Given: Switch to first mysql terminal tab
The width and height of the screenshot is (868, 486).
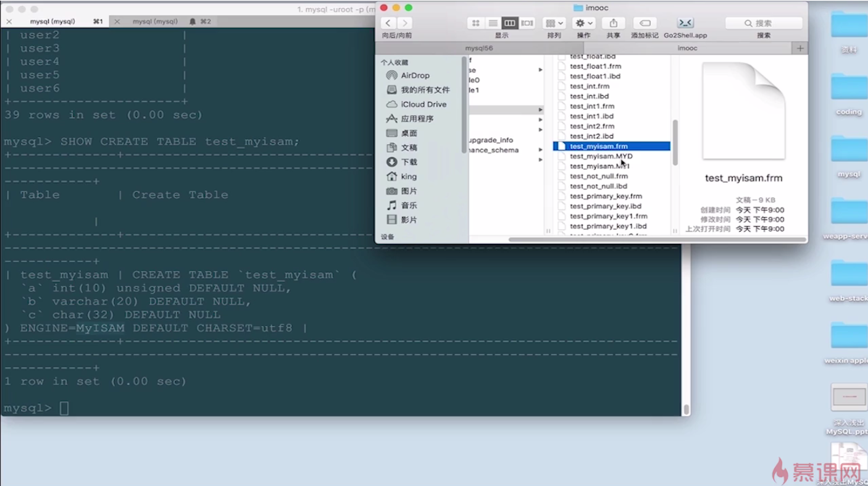Looking at the screenshot, I should coord(52,21).
